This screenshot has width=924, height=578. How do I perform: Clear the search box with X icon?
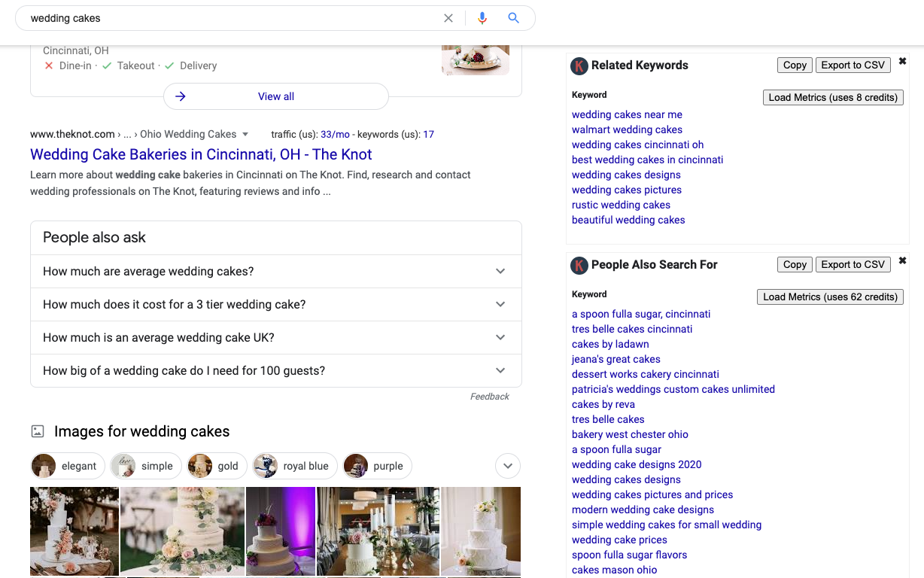click(x=448, y=18)
